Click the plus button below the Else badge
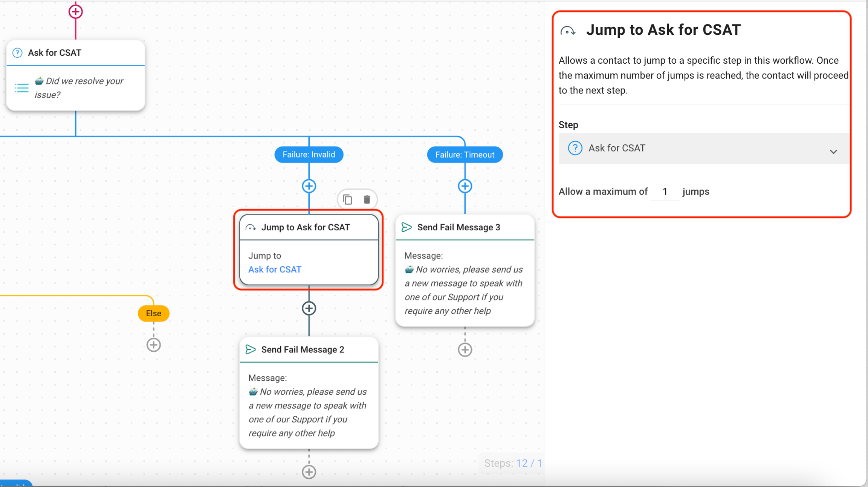This screenshot has height=487, width=868. point(153,345)
